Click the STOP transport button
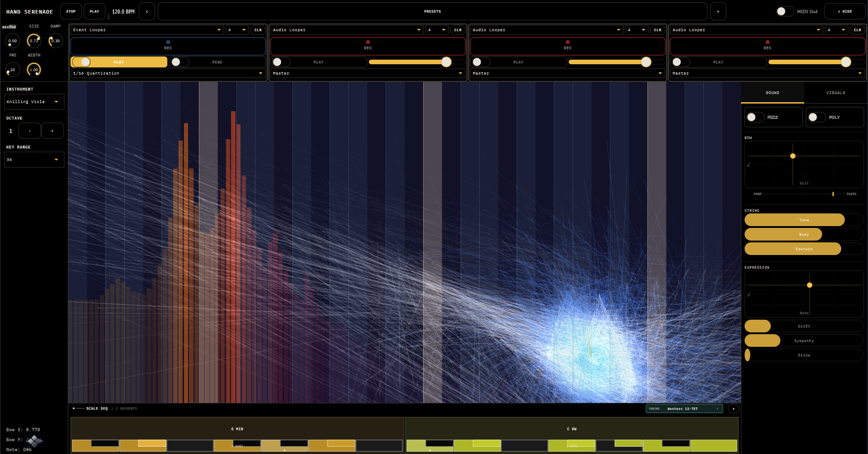Viewport: 868px width, 454px height. pyautogui.click(x=71, y=11)
